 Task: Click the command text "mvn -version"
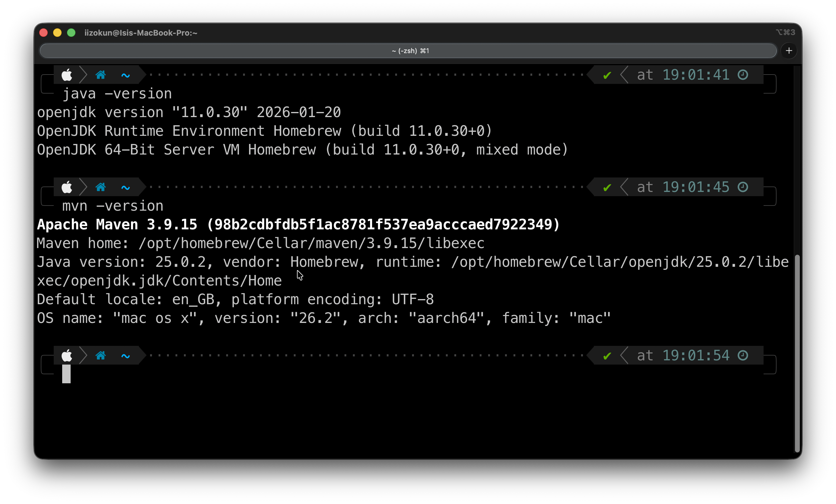click(113, 206)
